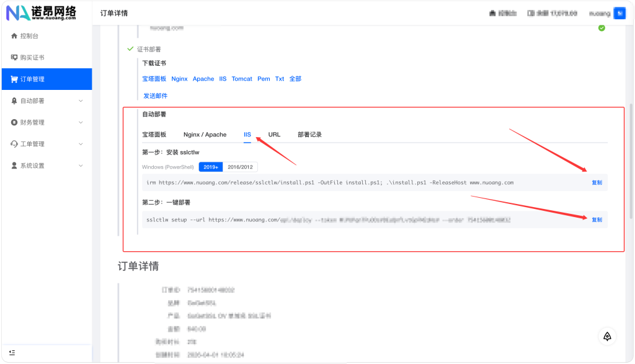Click the header balance wallet icon
Image resolution: width=635 pixels, height=364 pixels.
tap(531, 14)
